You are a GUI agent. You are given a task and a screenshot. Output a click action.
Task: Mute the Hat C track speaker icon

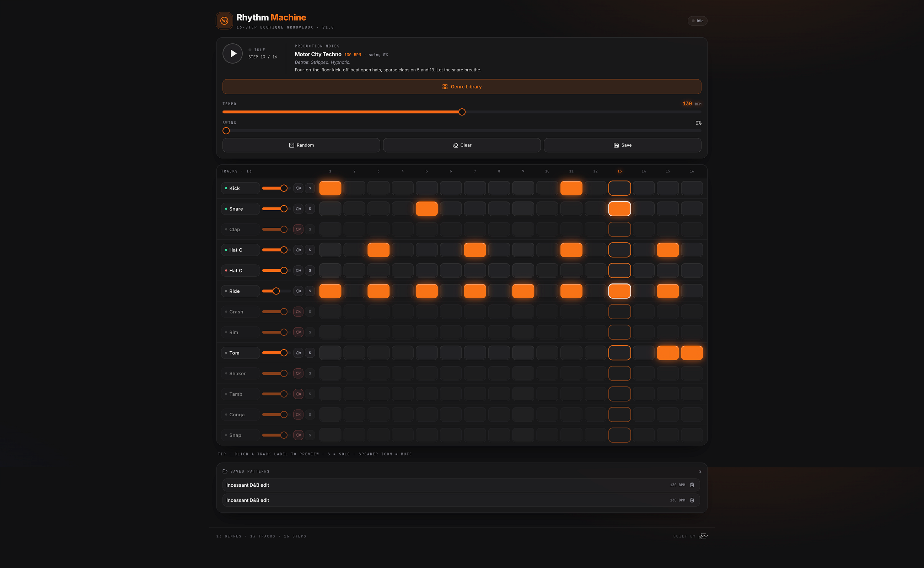299,250
